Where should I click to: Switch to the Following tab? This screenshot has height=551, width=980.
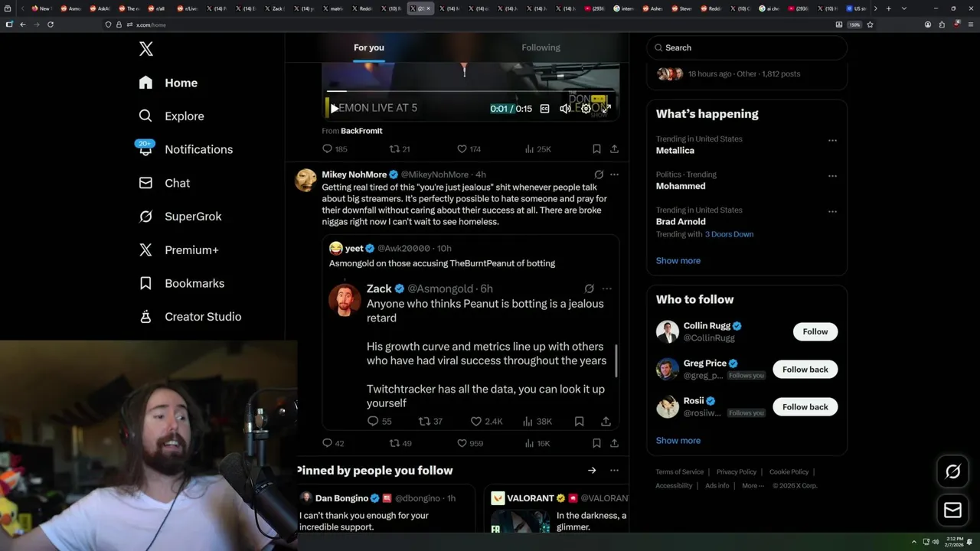click(541, 47)
